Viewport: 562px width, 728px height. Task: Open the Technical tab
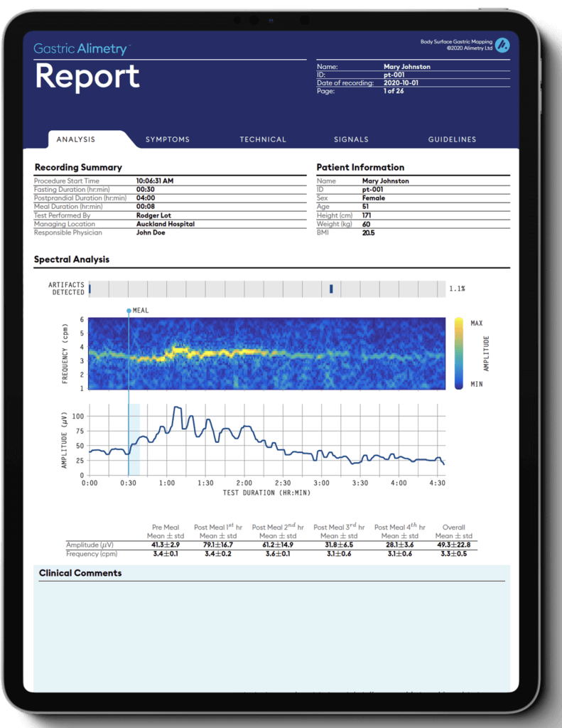(263, 139)
